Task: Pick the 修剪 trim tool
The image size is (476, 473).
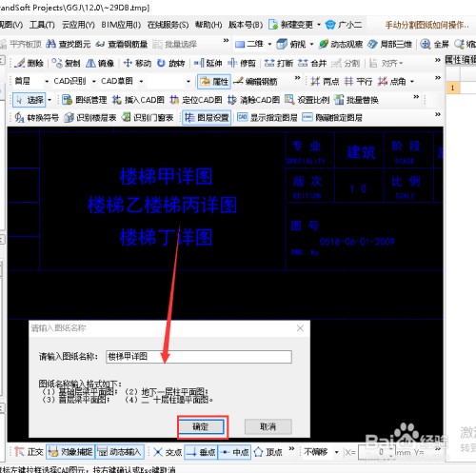Action: [242, 63]
